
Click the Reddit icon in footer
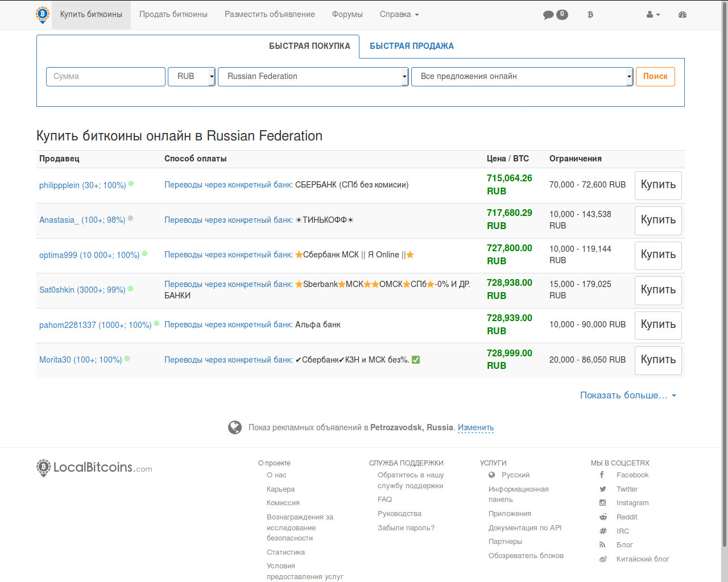pos(603,517)
